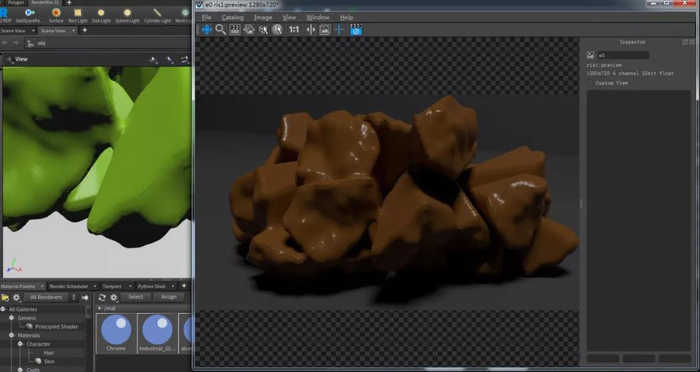This screenshot has width=700, height=372.
Task: Select Principled Shader in gallery tree
Action: 56,326
